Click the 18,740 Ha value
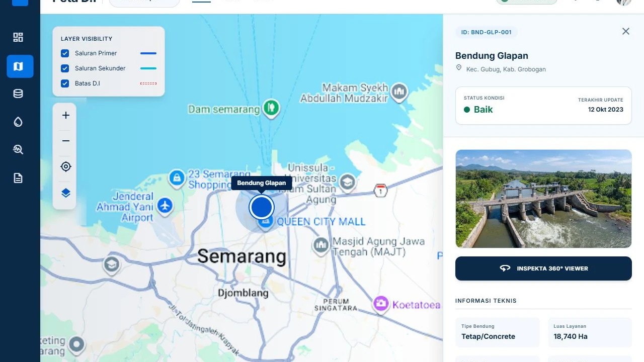Viewport: 644px width, 362px height. click(571, 336)
